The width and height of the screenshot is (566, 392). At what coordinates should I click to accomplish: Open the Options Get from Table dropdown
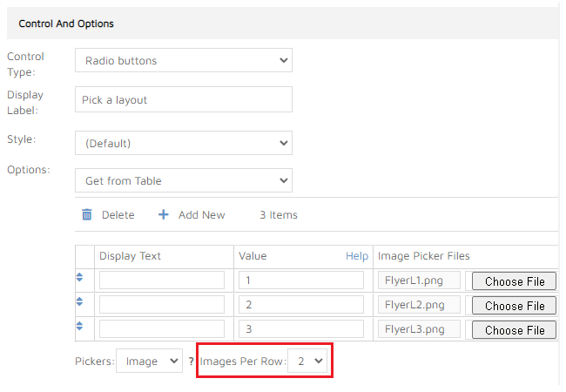183,180
